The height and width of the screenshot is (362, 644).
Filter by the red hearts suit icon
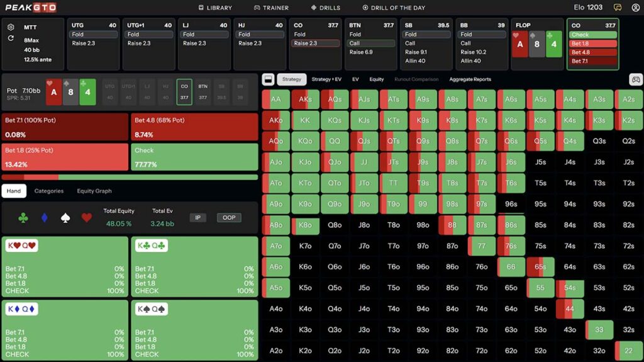tap(87, 218)
